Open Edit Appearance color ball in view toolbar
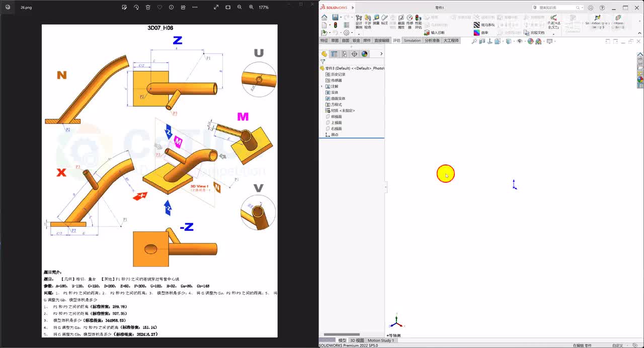644x348 pixels. tap(530, 41)
